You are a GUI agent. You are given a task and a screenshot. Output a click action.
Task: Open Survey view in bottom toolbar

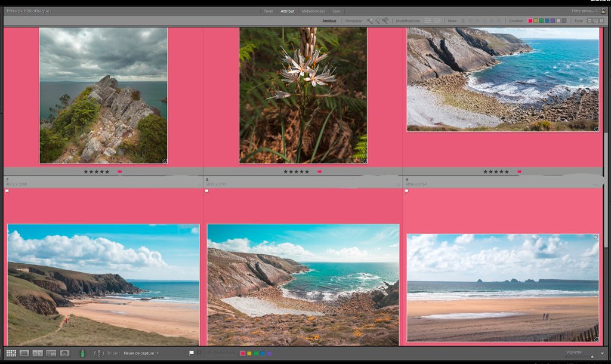point(51,353)
